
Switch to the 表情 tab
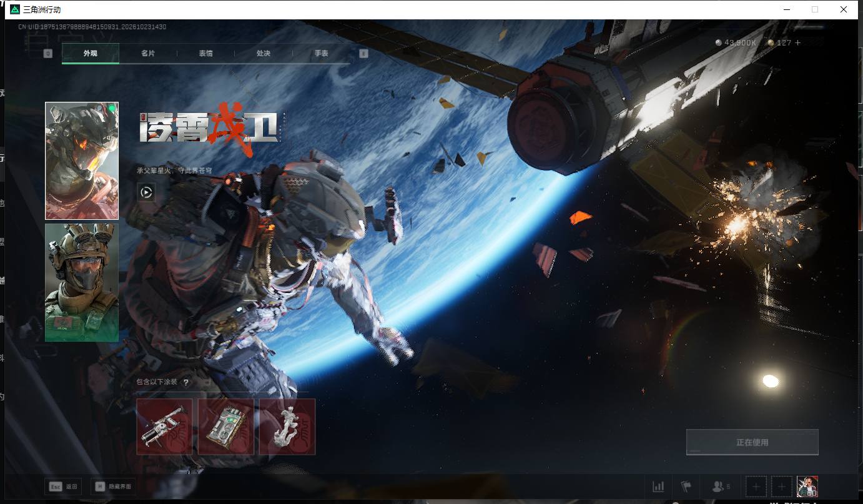point(205,54)
